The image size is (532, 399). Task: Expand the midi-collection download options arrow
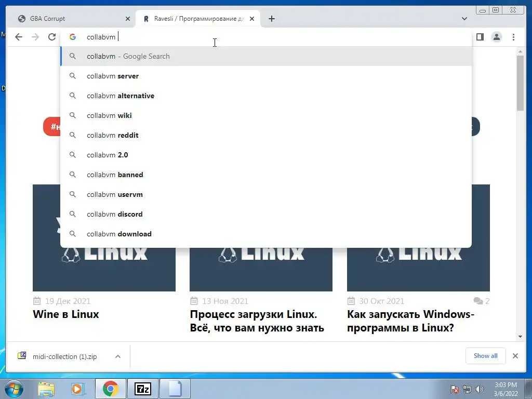[118, 356]
